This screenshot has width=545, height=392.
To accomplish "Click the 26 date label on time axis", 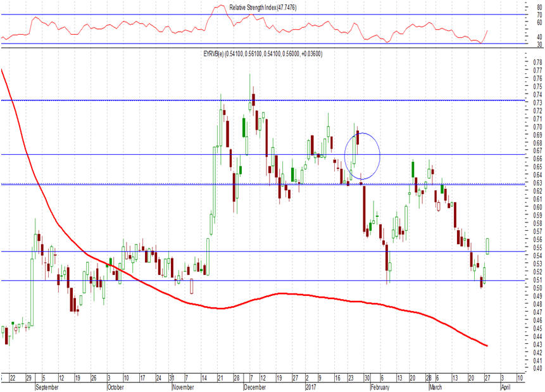I will click(94, 378).
